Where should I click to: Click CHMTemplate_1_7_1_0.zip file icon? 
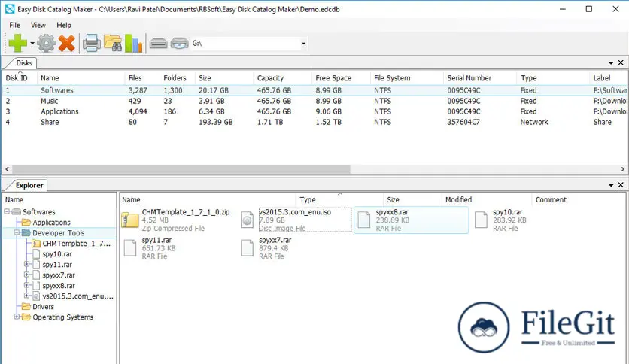point(130,220)
